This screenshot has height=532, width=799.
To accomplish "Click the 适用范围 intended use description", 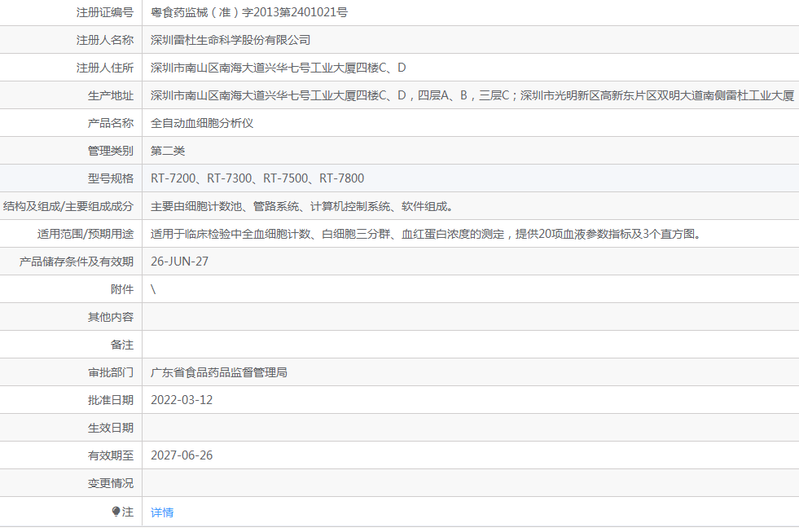I will pyautogui.click(x=426, y=234).
